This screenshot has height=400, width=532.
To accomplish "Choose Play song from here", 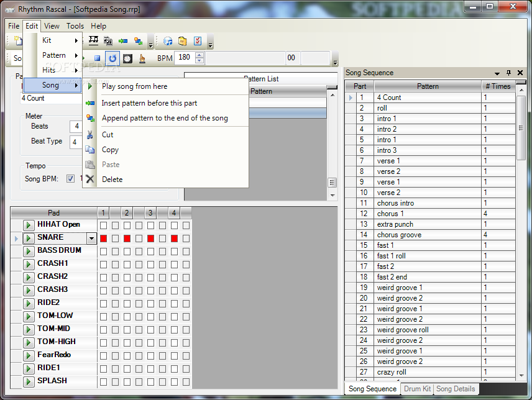I will pos(165,86).
